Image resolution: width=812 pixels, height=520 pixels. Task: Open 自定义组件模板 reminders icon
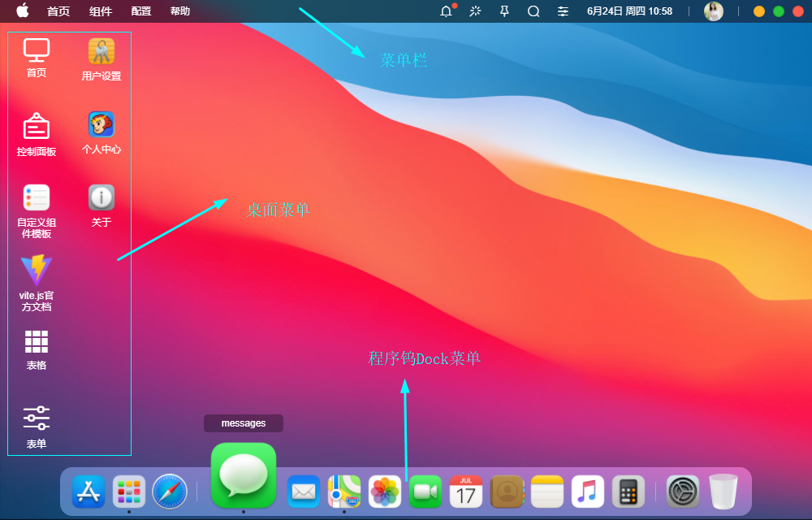[37, 210]
